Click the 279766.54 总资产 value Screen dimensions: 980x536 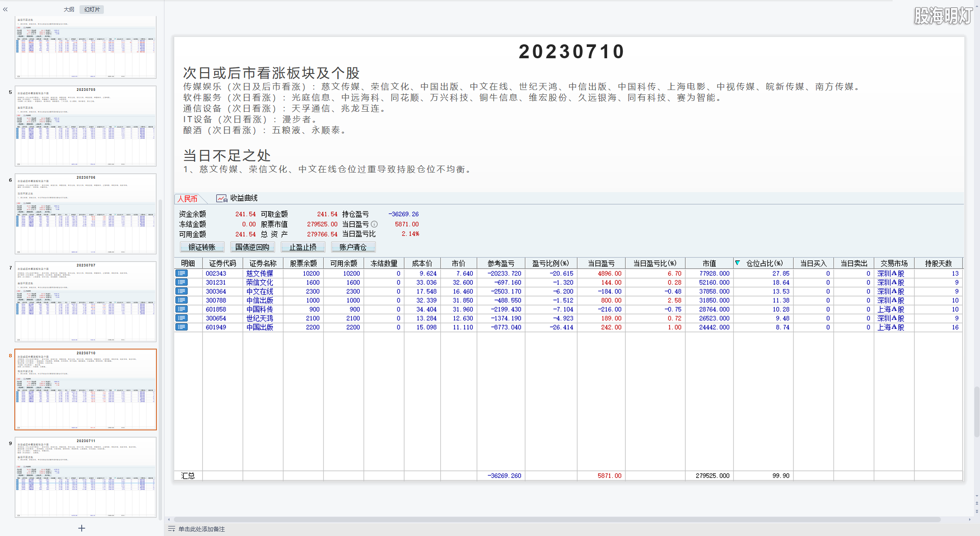[322, 234]
